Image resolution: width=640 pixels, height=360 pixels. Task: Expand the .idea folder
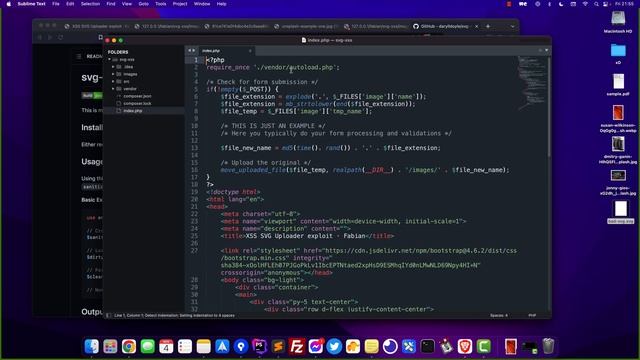pos(113,67)
